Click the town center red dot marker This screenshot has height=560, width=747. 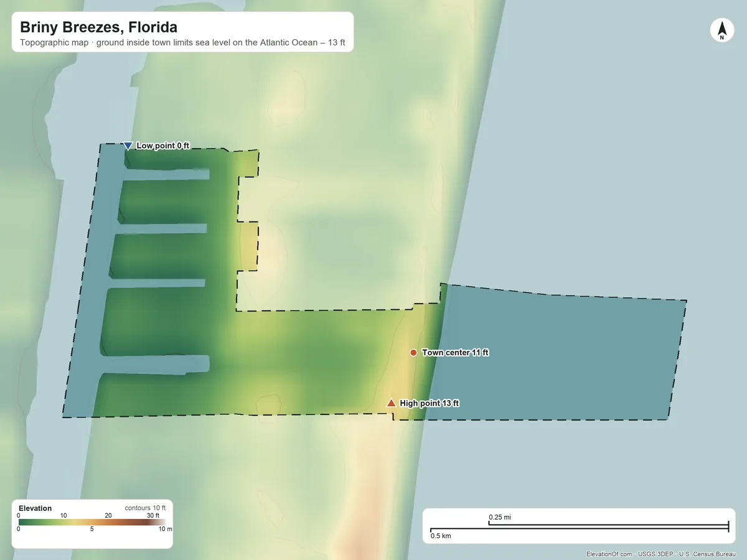tap(413, 353)
